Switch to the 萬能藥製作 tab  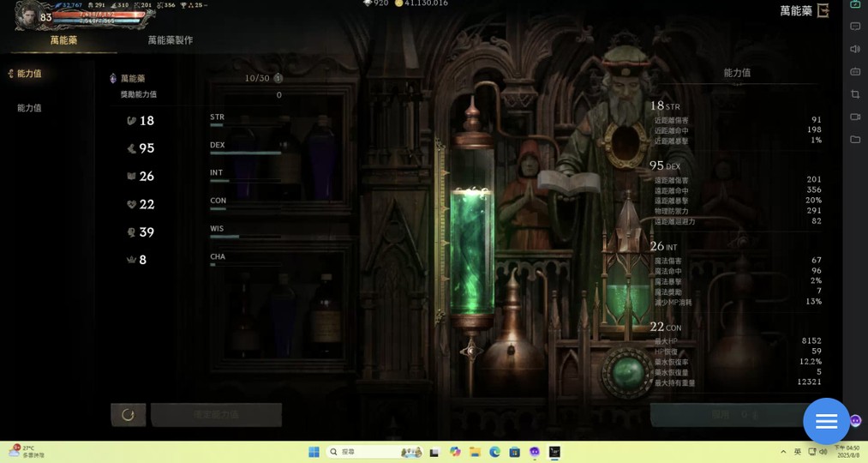coord(171,40)
